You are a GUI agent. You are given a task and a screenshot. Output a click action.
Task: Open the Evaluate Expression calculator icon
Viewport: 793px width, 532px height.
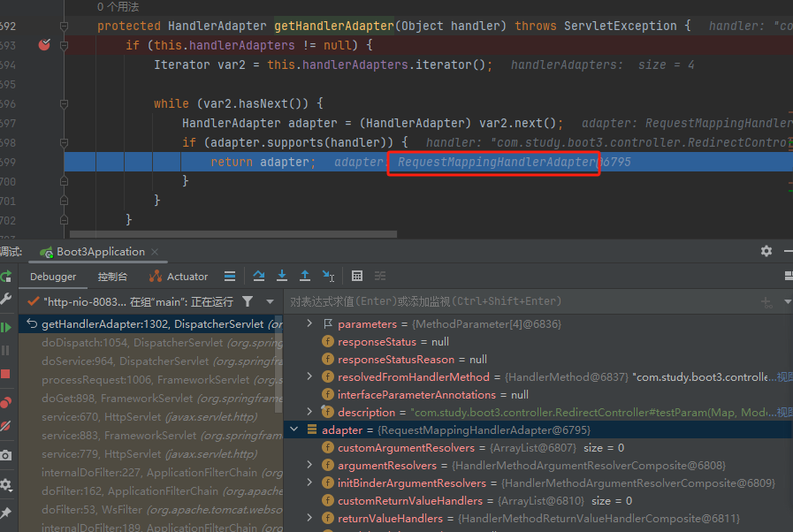coord(357,276)
